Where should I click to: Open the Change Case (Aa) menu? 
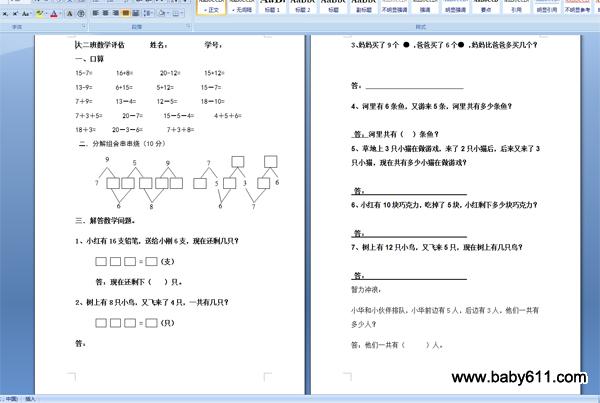[26, 14]
